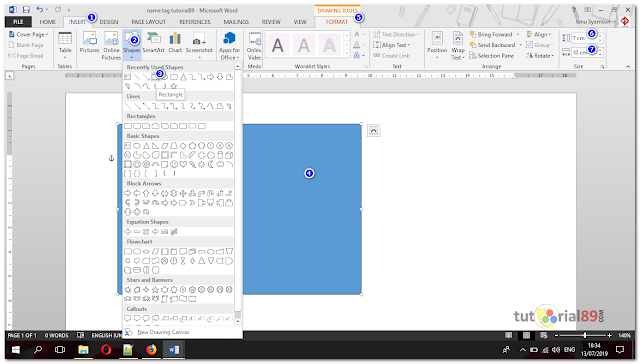Pick the 5-point star in Recently Used Shapes
Screen dimensions: 640x364
point(174,86)
